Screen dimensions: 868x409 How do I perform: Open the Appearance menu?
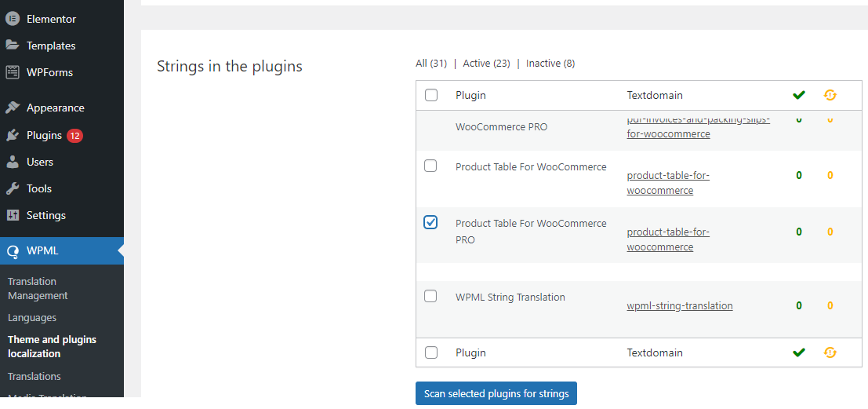[56, 108]
